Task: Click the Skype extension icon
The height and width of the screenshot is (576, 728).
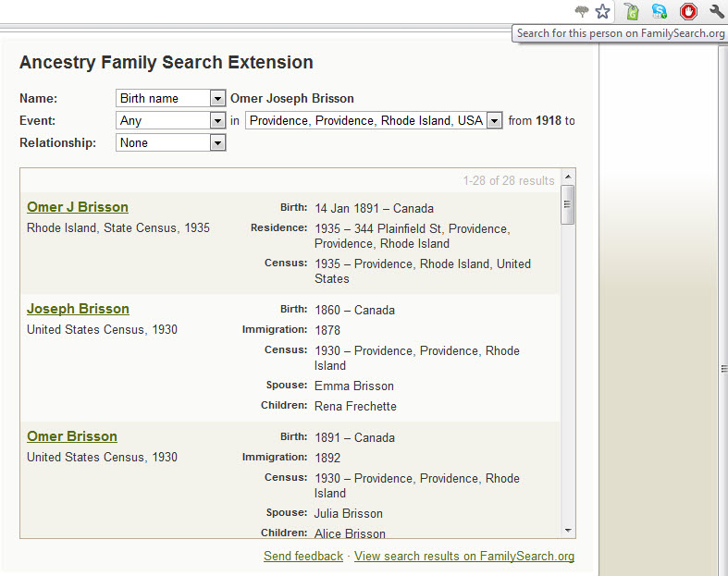Action: point(660,11)
